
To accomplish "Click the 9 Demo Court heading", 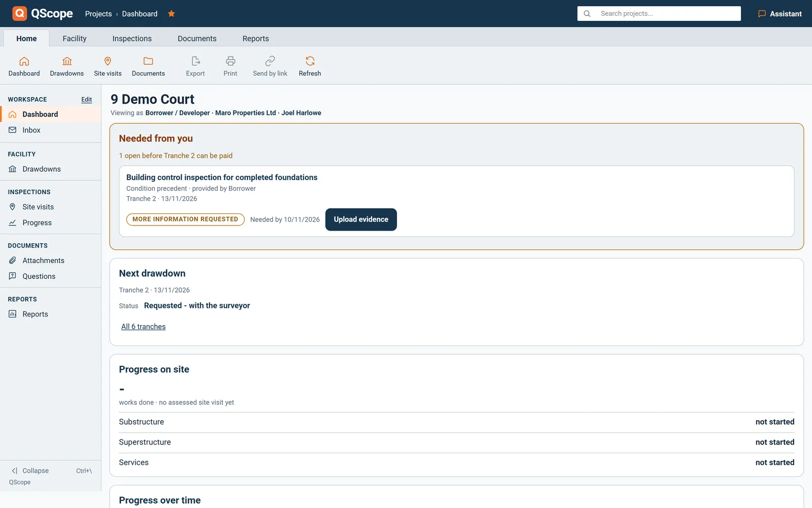I will point(152,99).
